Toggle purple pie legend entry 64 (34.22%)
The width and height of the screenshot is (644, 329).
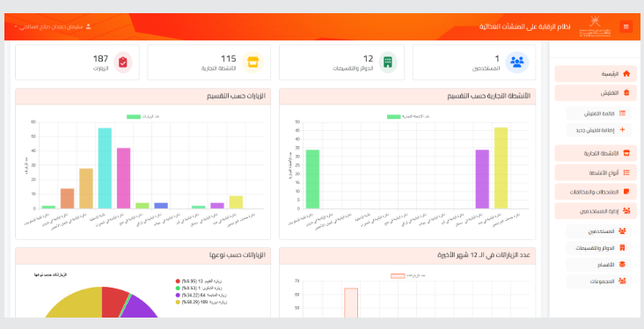[201, 295]
